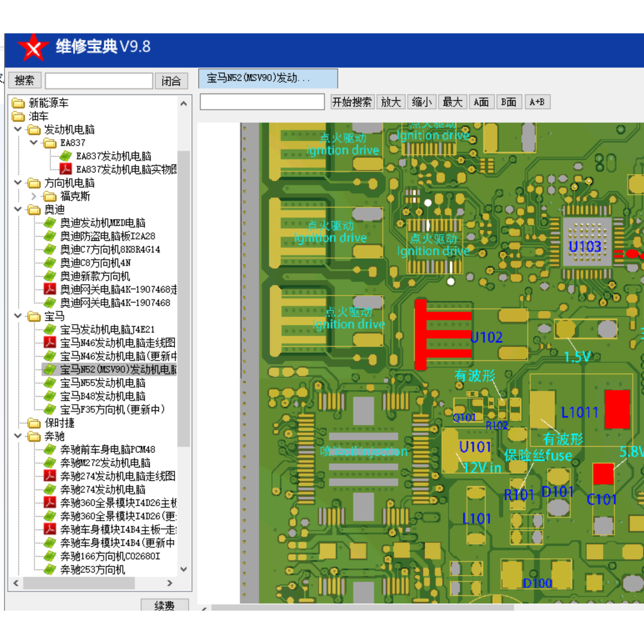Click the folder icon beside 保时捷
Screen dimensions: 644x644
34,423
